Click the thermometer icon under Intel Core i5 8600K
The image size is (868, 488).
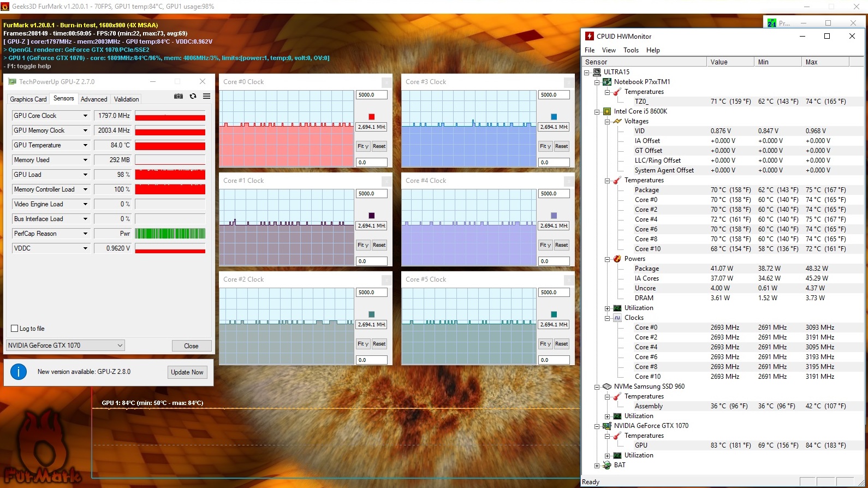click(617, 180)
